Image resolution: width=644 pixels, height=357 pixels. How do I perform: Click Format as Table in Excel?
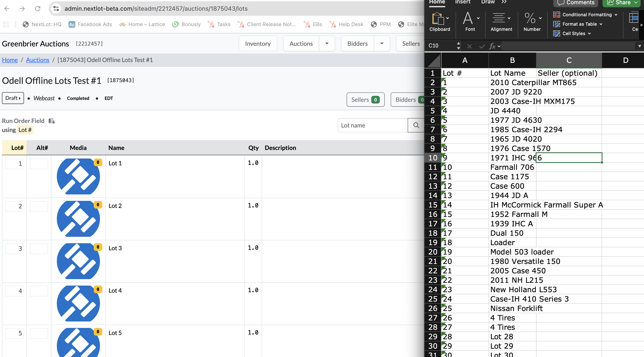click(x=578, y=24)
